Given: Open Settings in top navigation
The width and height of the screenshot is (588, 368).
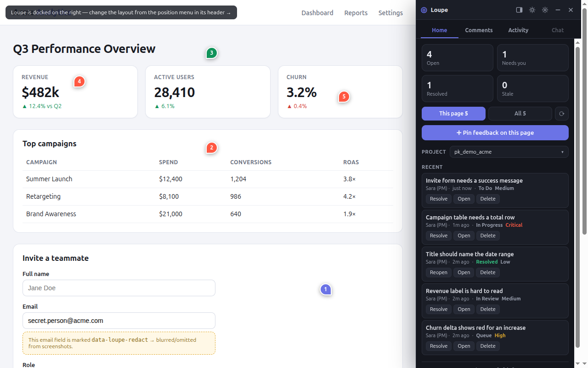Looking at the screenshot, I should (390, 13).
